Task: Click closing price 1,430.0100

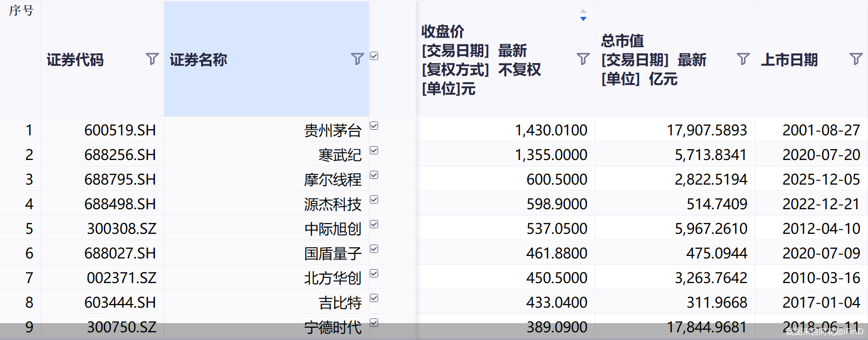Action: [551, 130]
